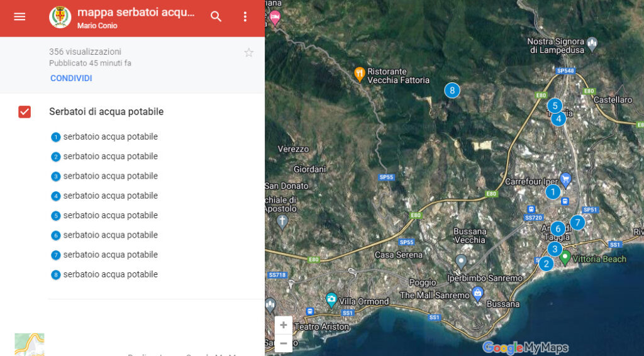Click map marker number 2
The height and width of the screenshot is (356, 644).
pos(547,264)
